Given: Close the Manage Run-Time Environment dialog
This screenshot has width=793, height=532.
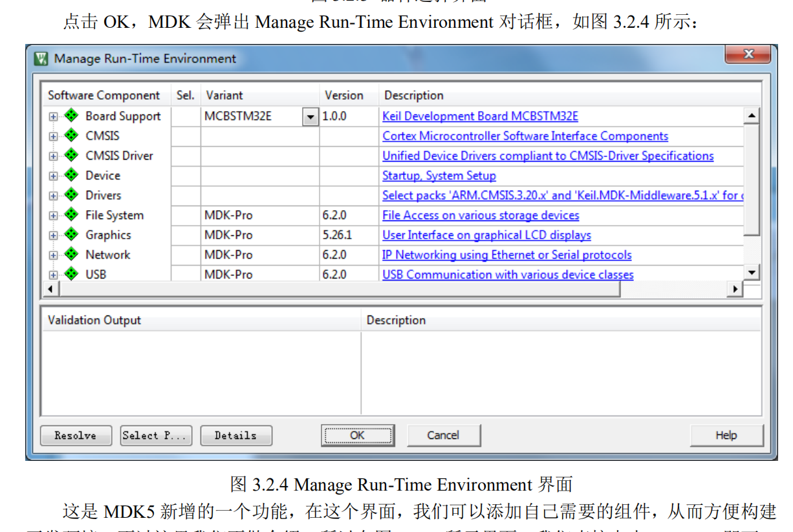Looking at the screenshot, I should point(748,54).
